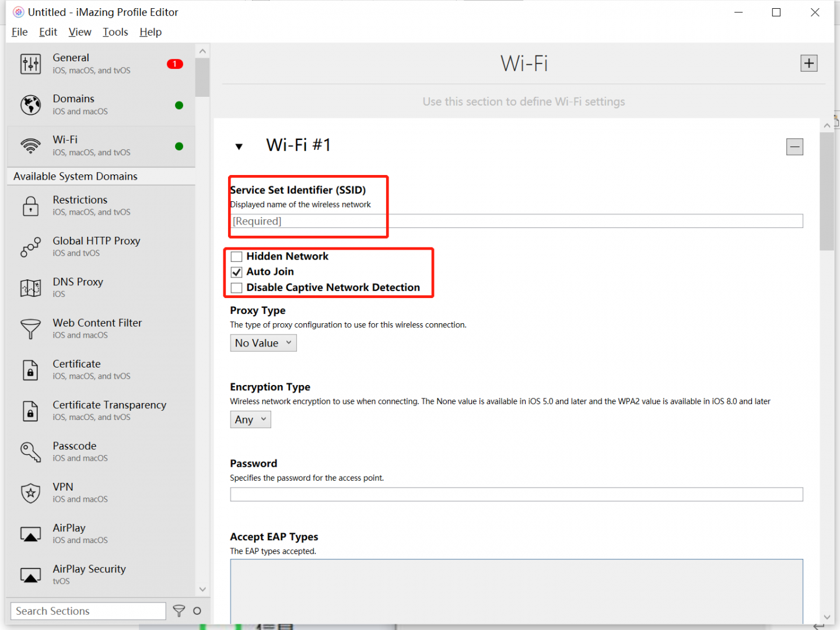
Task: Click the Accept EAP Types list box
Action: [516, 591]
